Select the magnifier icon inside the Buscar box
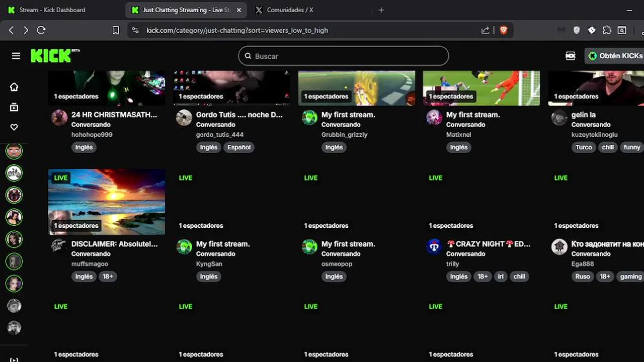Screen dimensions: 644x362 pyautogui.click(x=248, y=56)
